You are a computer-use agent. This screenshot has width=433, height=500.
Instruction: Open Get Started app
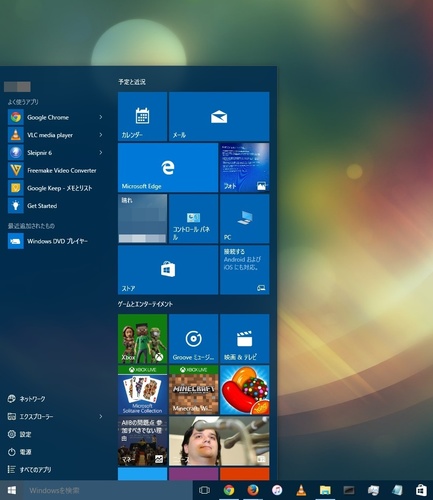tap(55, 206)
